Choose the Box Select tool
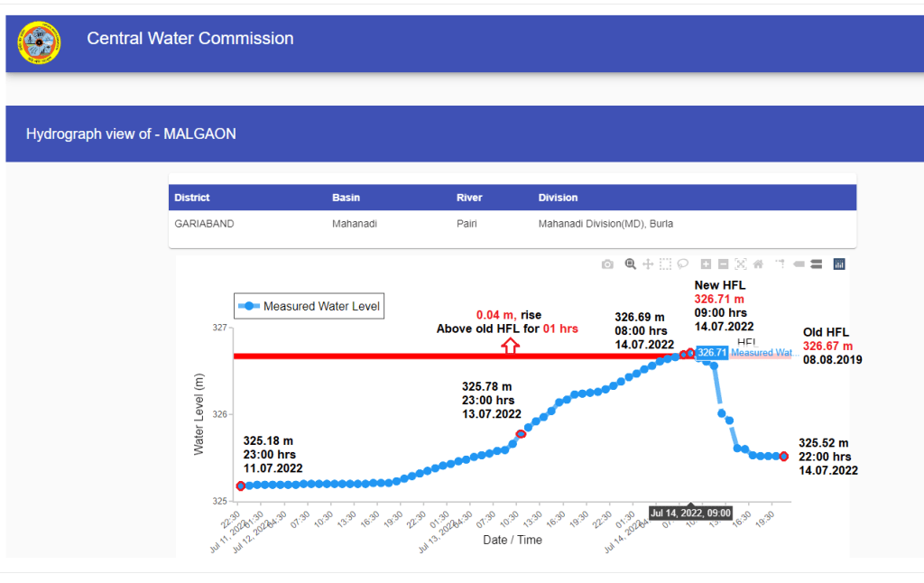Viewport: 924px width, 583px height. (x=665, y=264)
